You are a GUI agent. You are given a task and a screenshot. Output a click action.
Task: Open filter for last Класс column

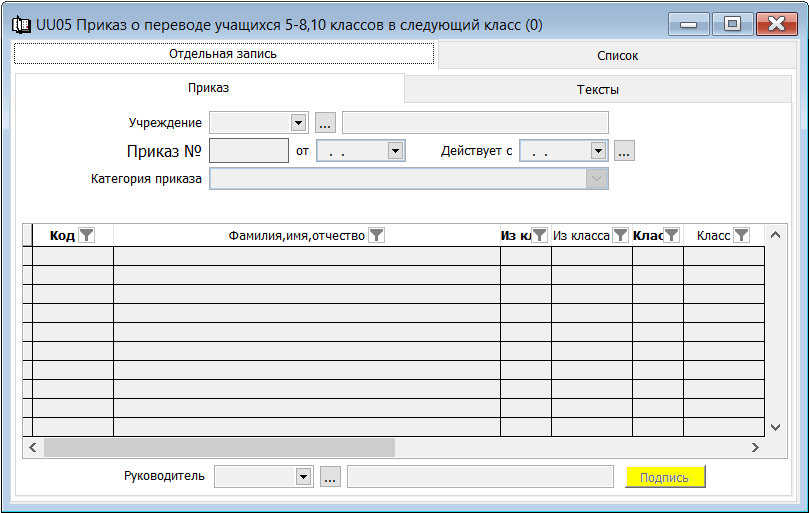[741, 235]
